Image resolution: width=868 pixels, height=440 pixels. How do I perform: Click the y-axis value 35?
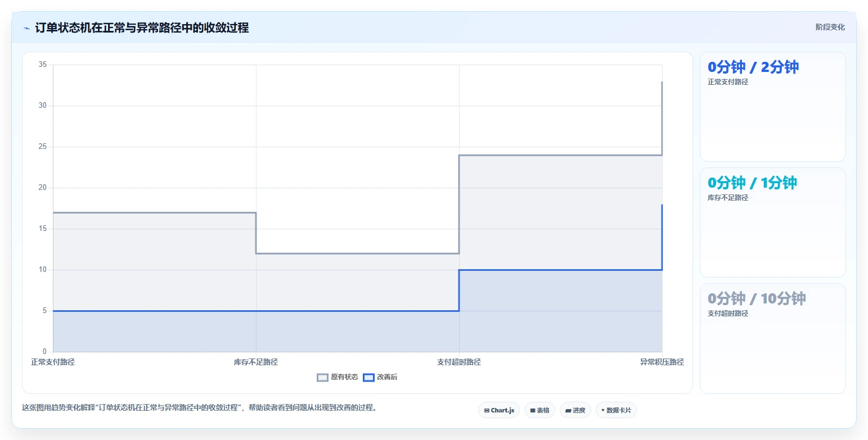click(43, 65)
